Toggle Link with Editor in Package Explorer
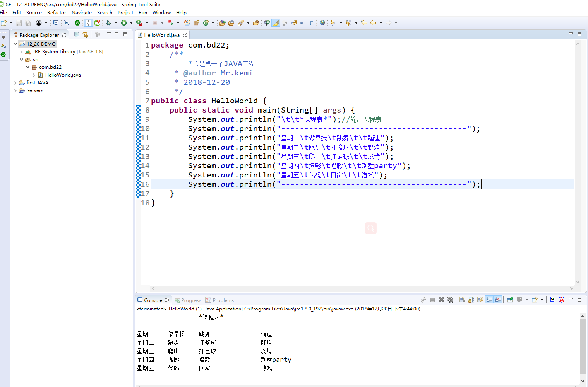The image size is (588, 387). coord(86,34)
